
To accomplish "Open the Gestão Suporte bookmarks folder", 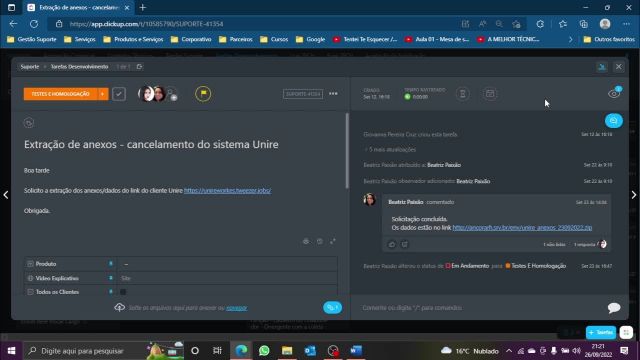I will coord(32,39).
